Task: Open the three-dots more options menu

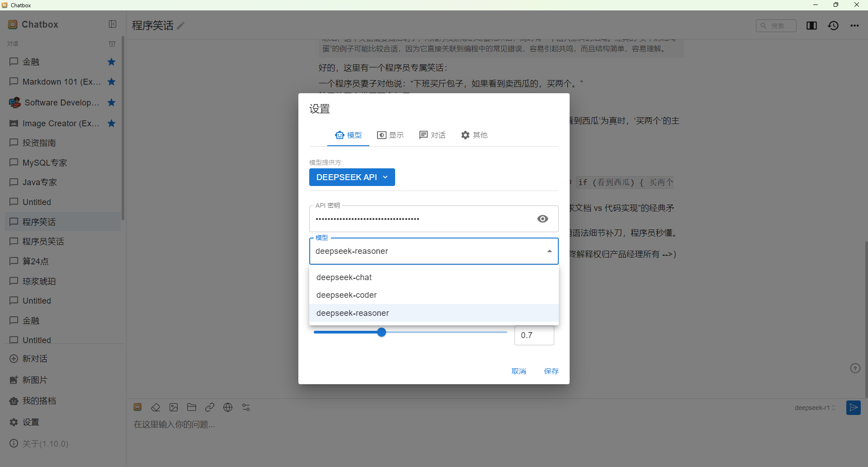Action: (x=854, y=26)
